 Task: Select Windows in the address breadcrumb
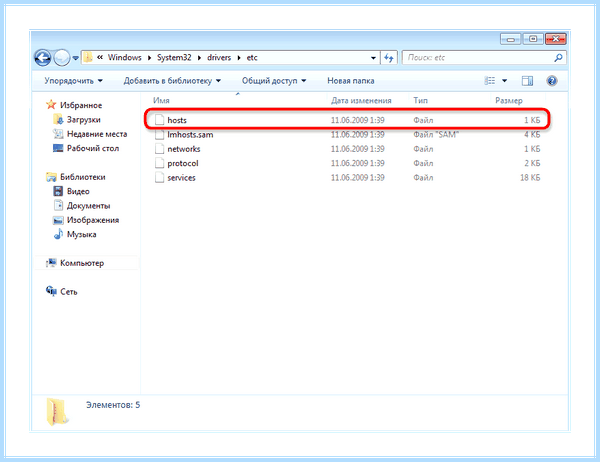(125, 57)
